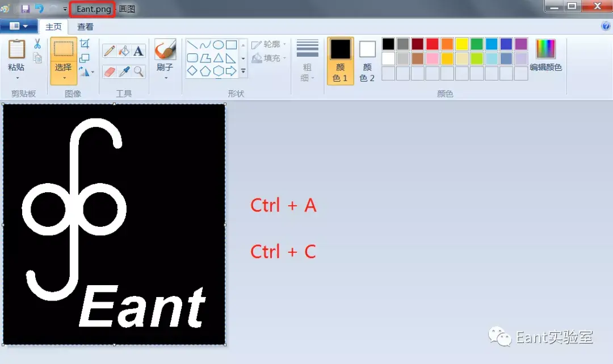Choose the Triangle shape
The image size is (613, 364).
pos(218,58)
